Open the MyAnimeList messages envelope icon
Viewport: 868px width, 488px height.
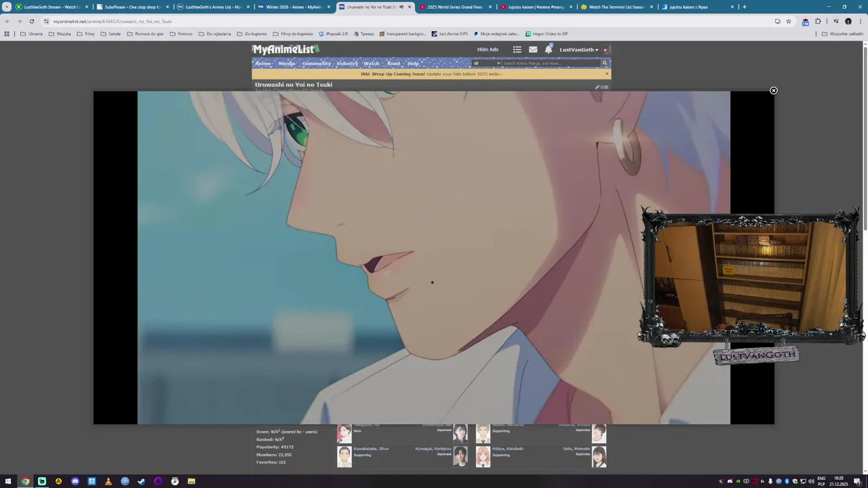tap(533, 49)
